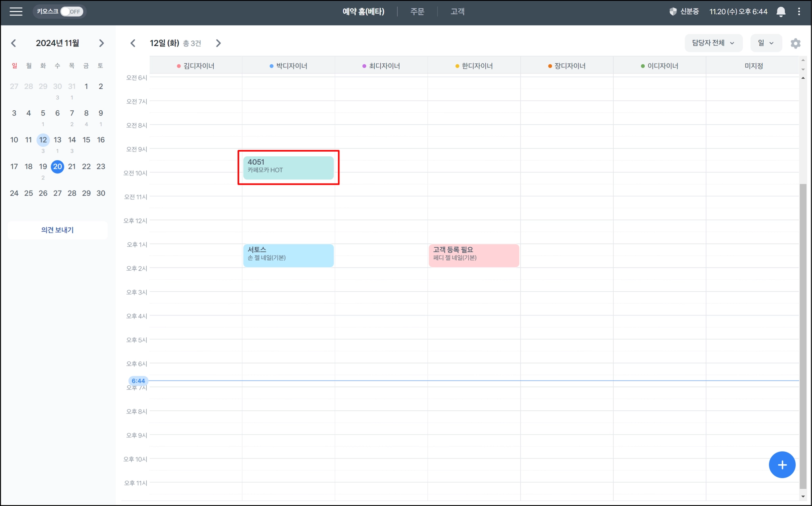The height and width of the screenshot is (506, 812).
Task: Open the hamburger menu
Action: click(16, 12)
